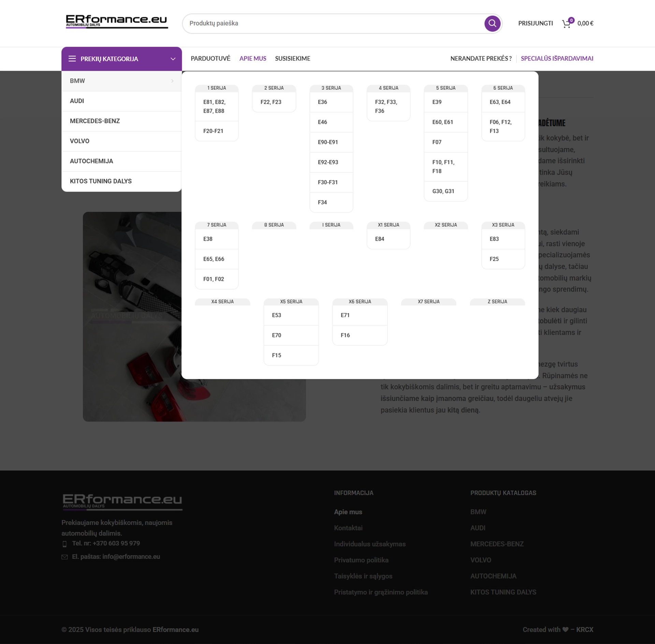Click the footer email envelope icon
Viewport: 655px width, 644px height.
click(64, 557)
